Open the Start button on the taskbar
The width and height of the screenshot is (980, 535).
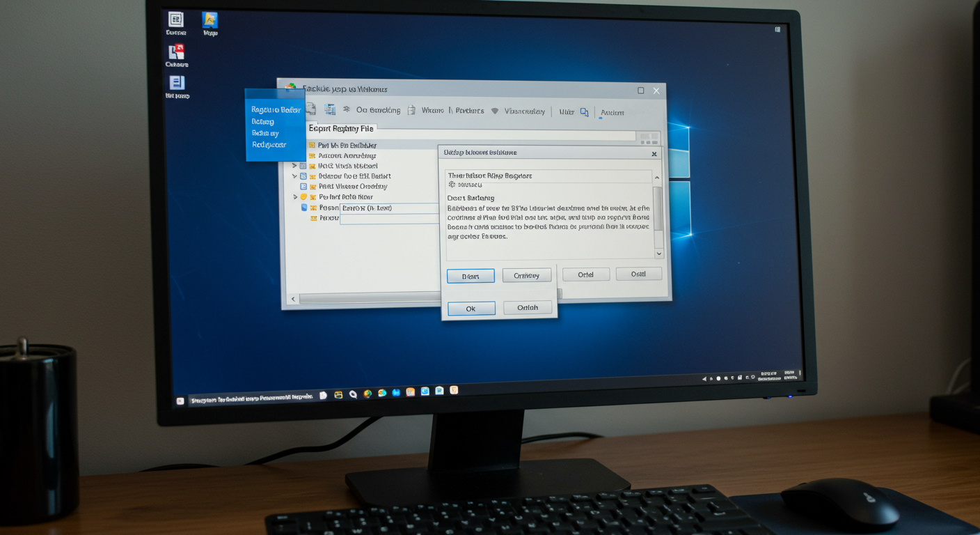(180, 401)
